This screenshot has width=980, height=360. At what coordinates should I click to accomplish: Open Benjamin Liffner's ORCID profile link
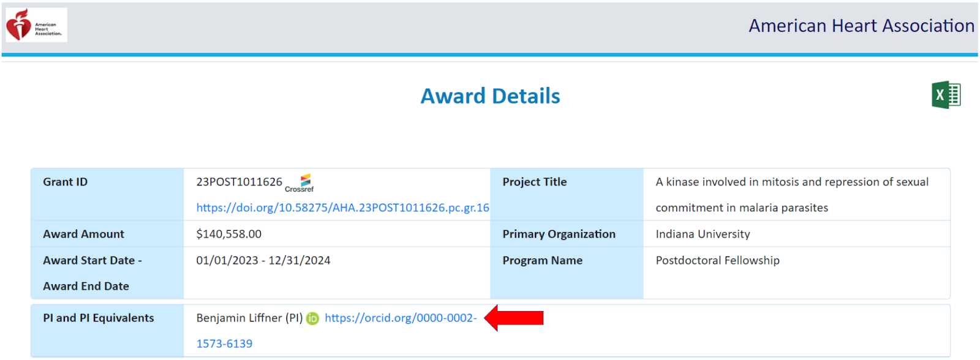(x=400, y=318)
